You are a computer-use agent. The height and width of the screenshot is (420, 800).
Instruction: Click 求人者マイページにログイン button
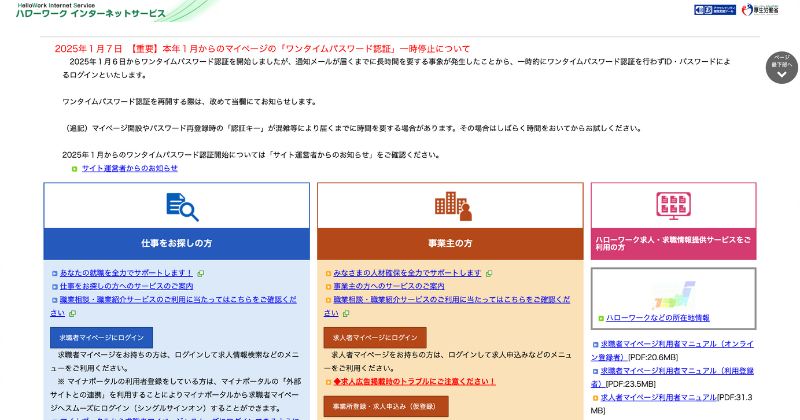375,337
